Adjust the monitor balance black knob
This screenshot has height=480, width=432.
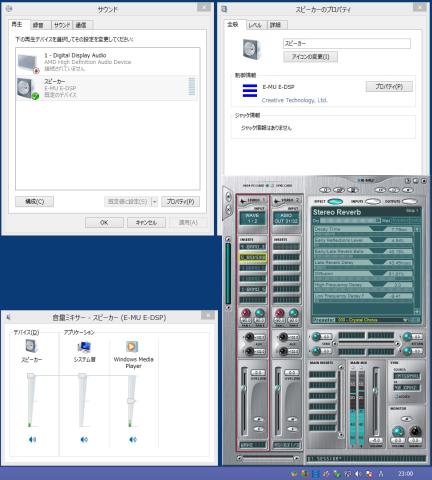[x=415, y=431]
